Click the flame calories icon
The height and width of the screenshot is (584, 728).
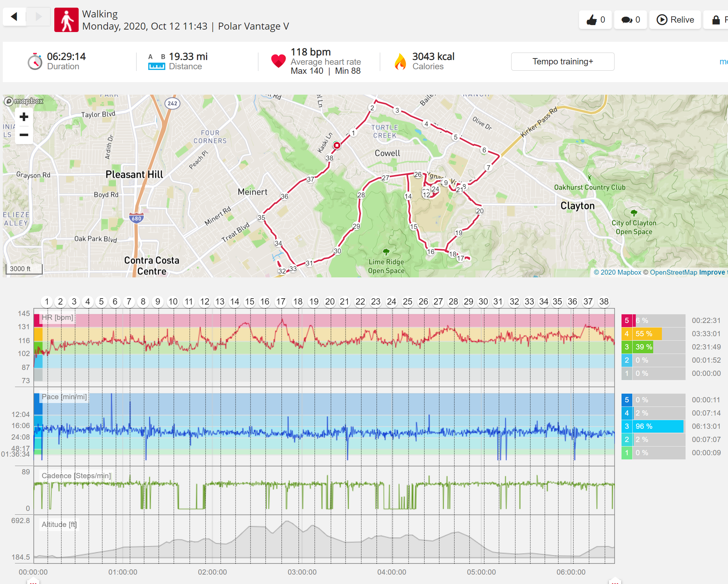coord(400,62)
